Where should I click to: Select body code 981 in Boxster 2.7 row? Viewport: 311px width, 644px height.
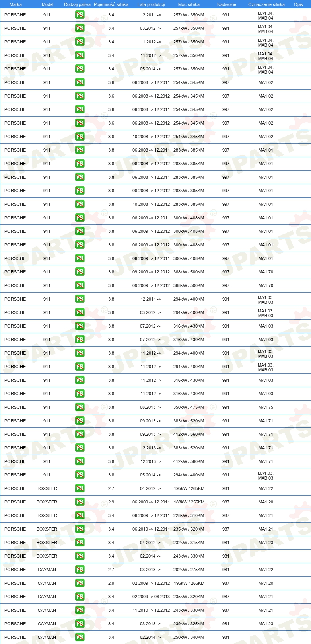pos(226,488)
